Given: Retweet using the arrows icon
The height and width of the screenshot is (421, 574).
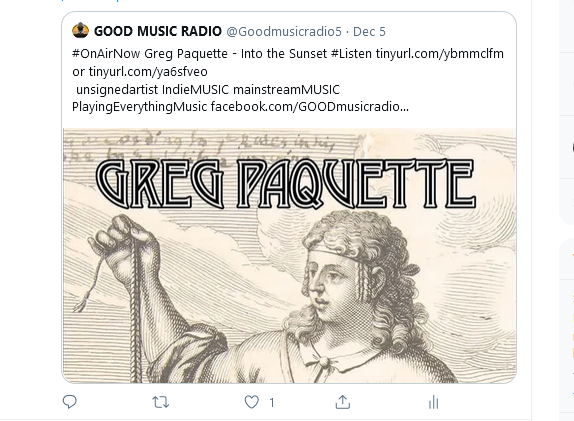Looking at the screenshot, I should coord(160,402).
